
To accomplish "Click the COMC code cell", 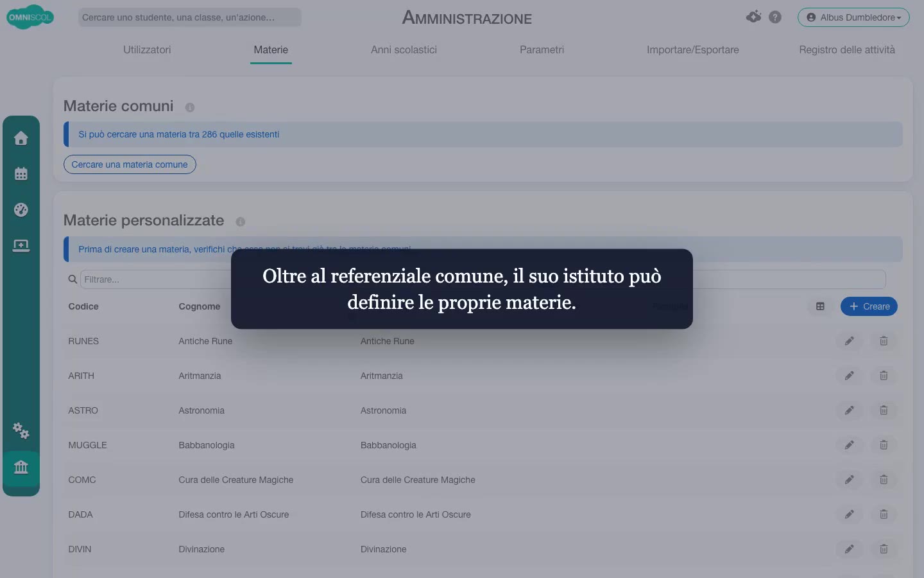I will 82,480.
